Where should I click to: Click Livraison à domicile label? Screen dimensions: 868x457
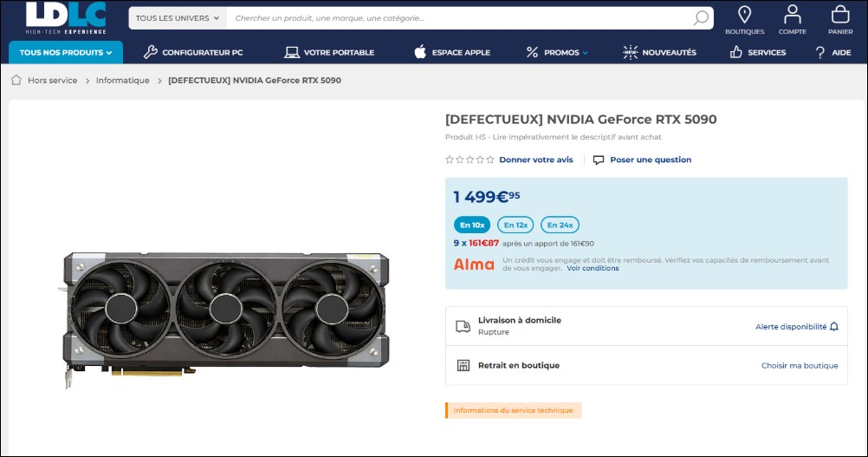[x=519, y=320]
